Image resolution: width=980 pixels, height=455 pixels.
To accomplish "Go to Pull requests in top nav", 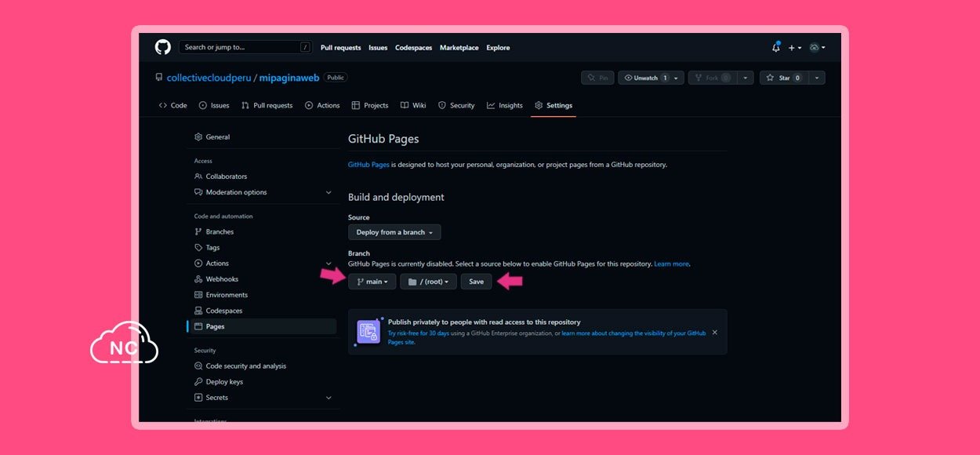I will pos(340,48).
